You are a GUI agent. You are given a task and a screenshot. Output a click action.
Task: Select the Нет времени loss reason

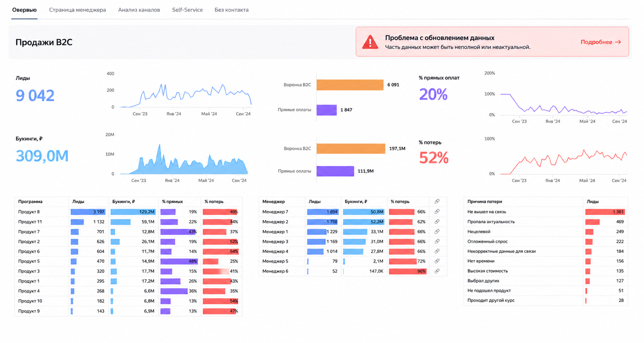481,261
